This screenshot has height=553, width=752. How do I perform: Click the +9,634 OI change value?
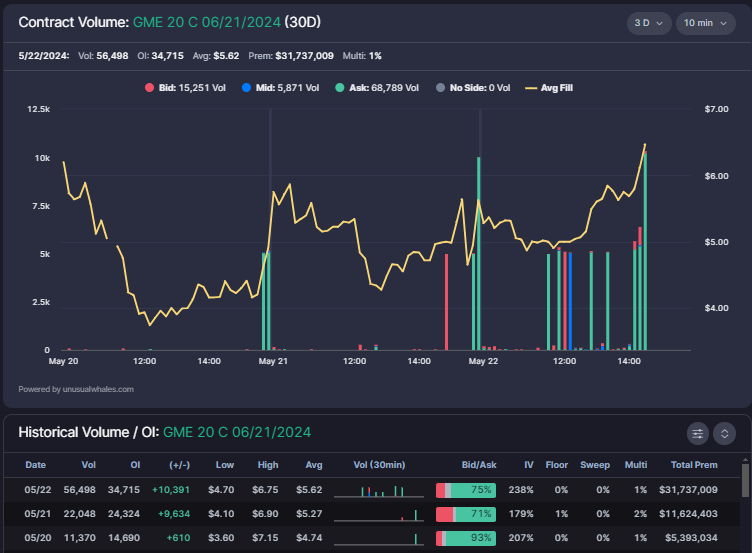click(x=174, y=514)
